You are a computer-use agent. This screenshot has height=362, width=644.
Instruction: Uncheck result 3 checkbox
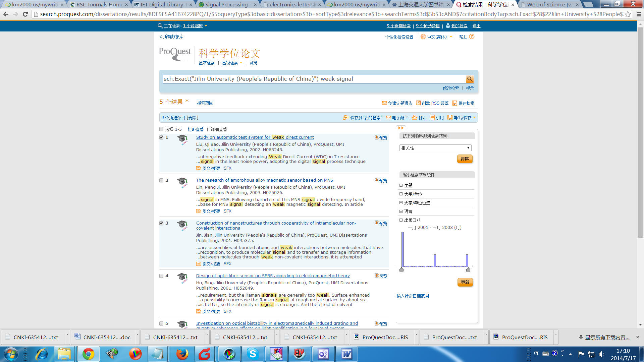(161, 223)
